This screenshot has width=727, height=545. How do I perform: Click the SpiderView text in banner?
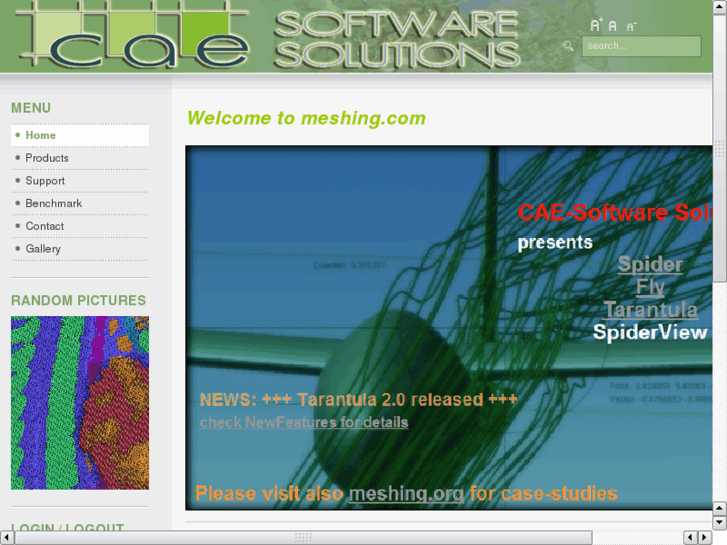tap(650, 333)
